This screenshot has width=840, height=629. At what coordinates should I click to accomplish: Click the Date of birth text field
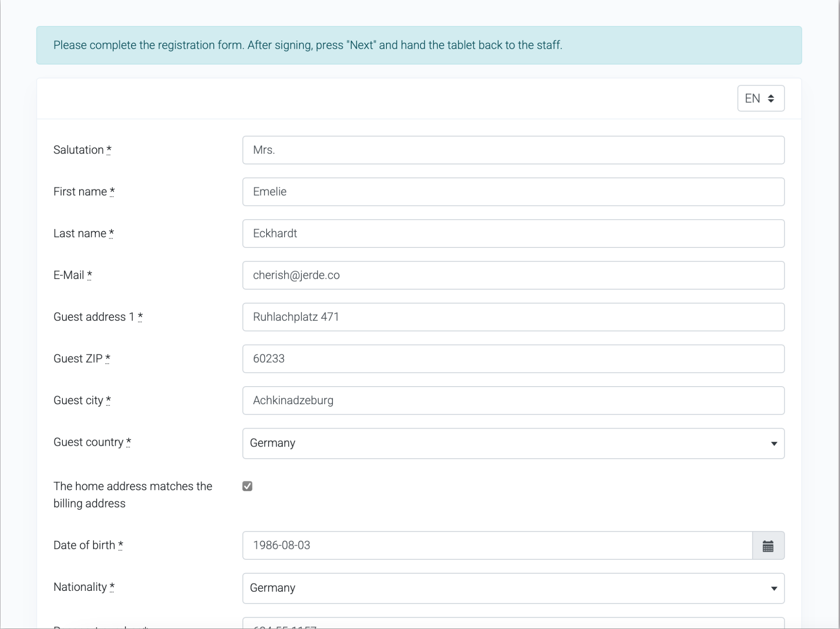coord(497,546)
